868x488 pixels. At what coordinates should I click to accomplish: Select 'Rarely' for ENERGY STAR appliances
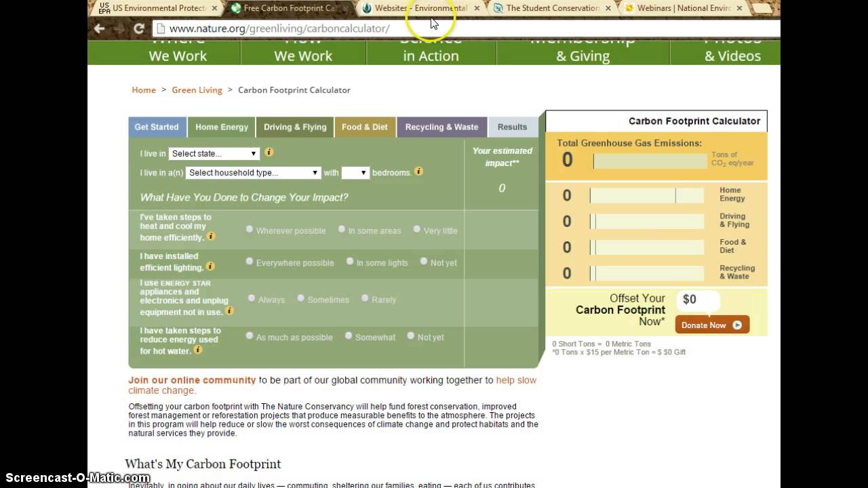(x=365, y=298)
